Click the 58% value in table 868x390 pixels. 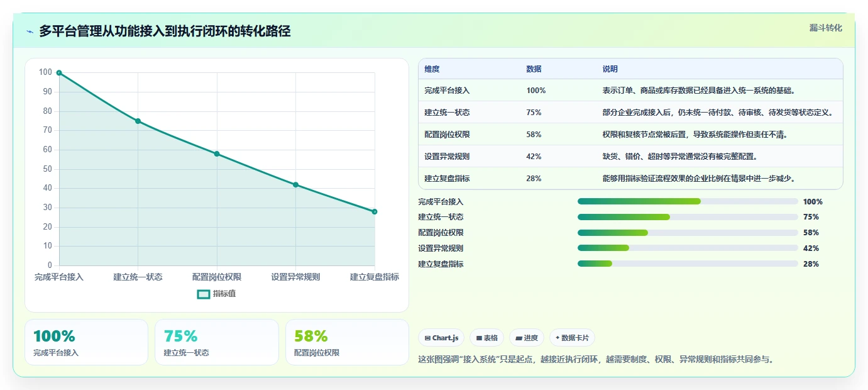tap(534, 135)
